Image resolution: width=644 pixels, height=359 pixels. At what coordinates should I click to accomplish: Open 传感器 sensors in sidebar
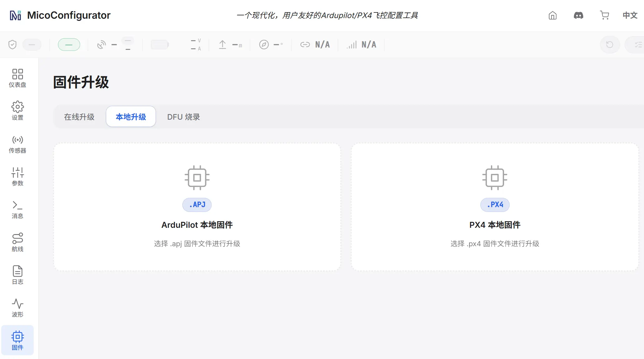tap(17, 144)
